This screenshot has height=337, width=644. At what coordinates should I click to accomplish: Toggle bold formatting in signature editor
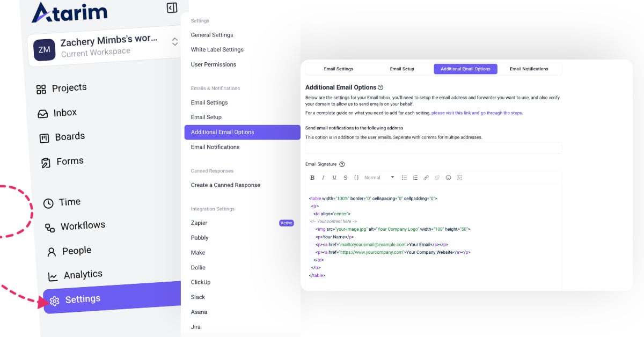point(312,178)
